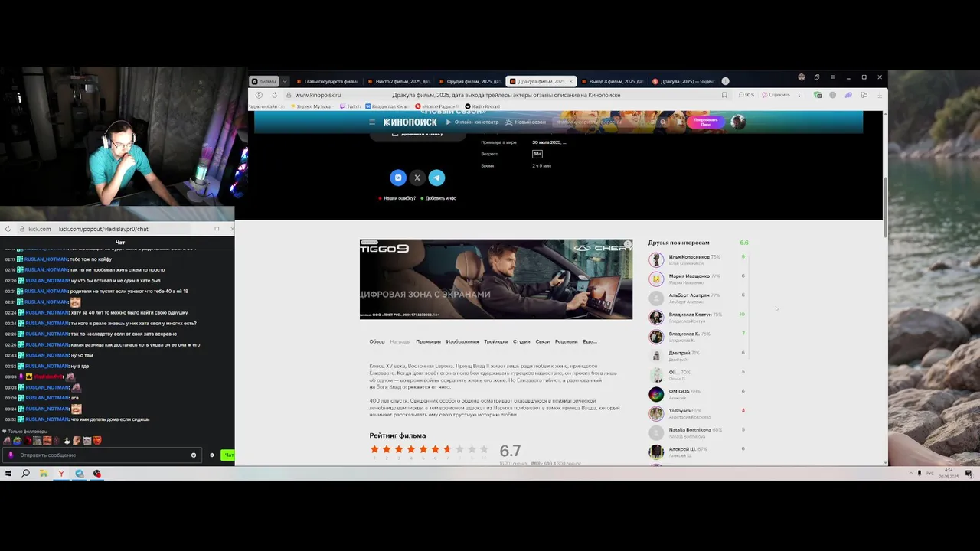980x551 pixels.
Task: Click the Kinopoisk logo
Action: tap(410, 122)
